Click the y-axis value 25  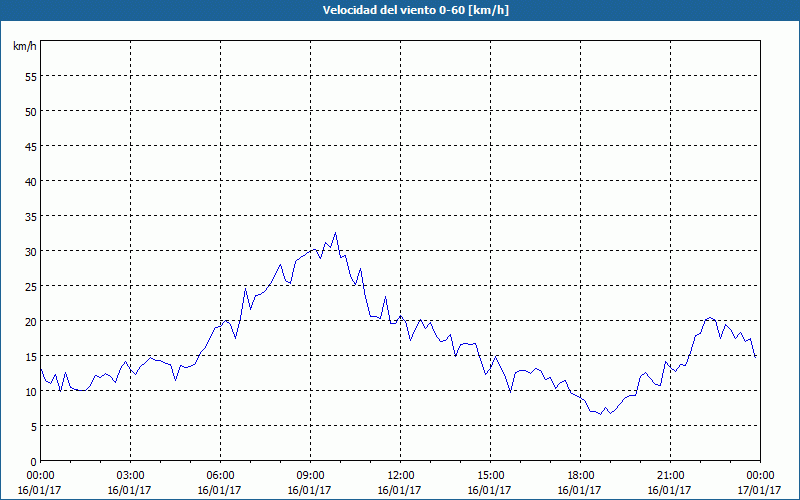pos(31,286)
